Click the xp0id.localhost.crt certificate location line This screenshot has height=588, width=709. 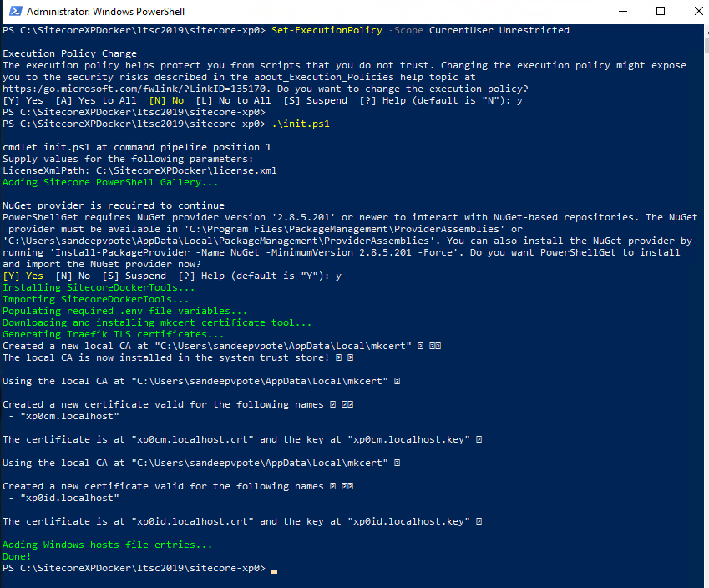pos(242,521)
